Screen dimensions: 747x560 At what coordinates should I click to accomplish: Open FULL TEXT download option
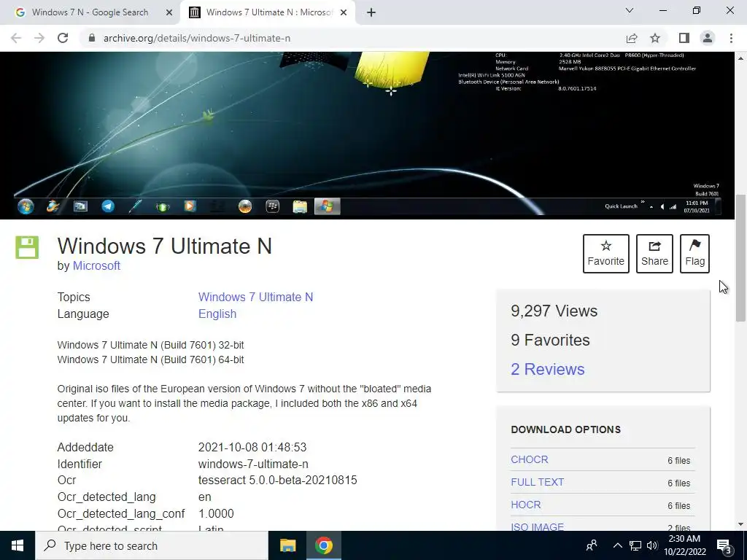coord(538,482)
